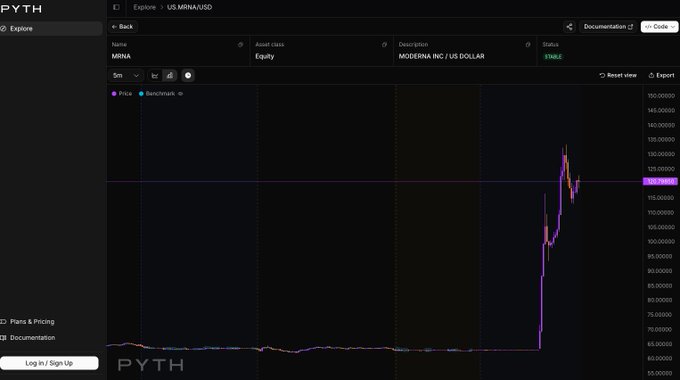This screenshot has width=680, height=380.
Task: Click the Equity asset class value
Action: 265,56
